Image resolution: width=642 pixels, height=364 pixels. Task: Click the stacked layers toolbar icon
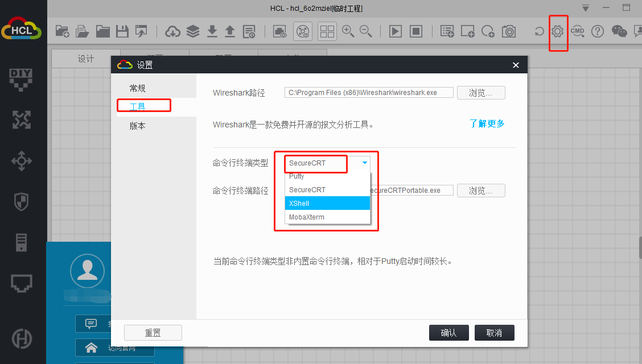(193, 31)
